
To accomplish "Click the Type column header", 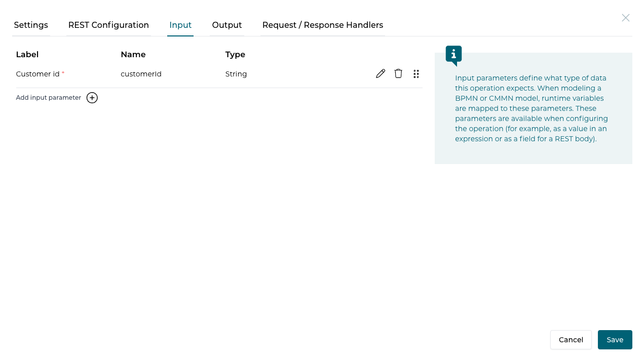I will [235, 54].
